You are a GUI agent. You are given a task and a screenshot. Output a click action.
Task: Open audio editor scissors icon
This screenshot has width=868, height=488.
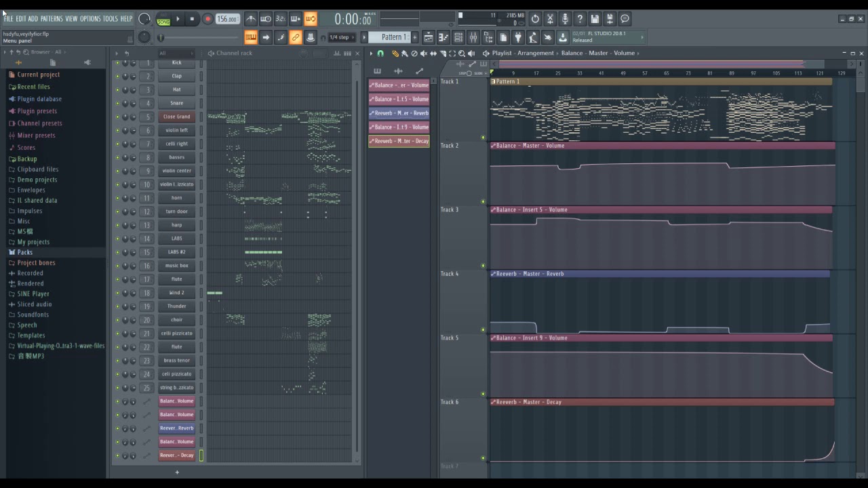click(x=550, y=19)
